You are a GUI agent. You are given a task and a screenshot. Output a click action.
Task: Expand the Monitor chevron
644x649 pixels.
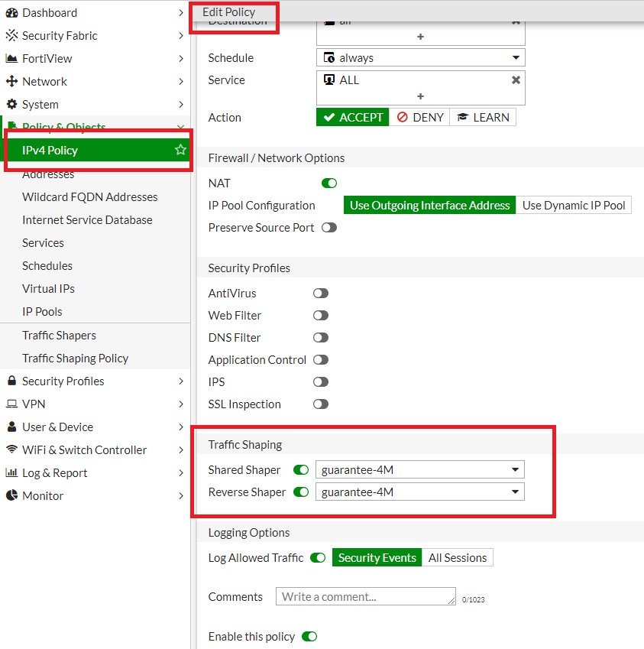pyautogui.click(x=181, y=495)
